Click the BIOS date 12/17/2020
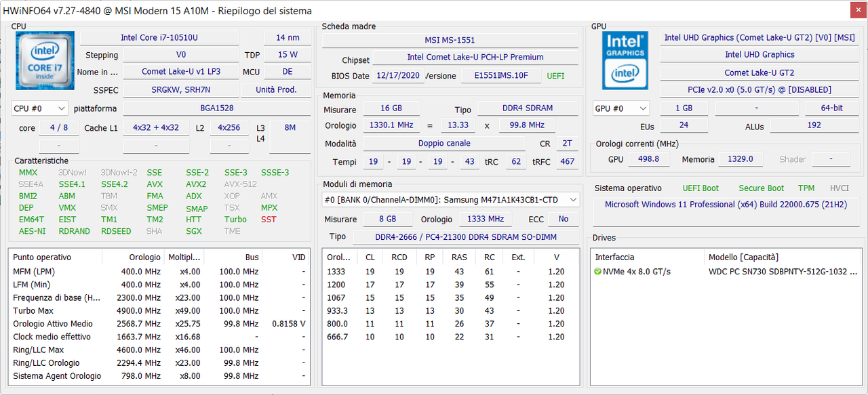 [x=397, y=76]
